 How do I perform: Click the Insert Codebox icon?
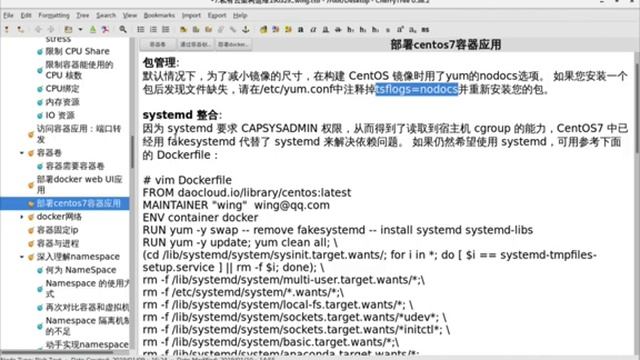point(209,29)
